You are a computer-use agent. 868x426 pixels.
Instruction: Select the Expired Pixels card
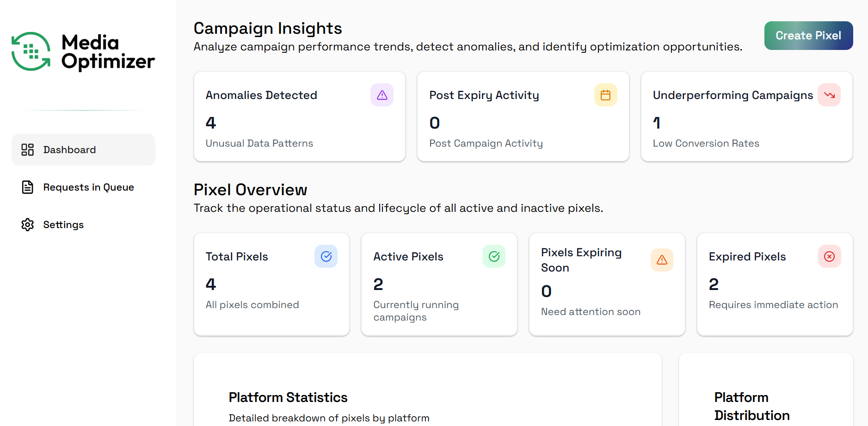click(775, 284)
